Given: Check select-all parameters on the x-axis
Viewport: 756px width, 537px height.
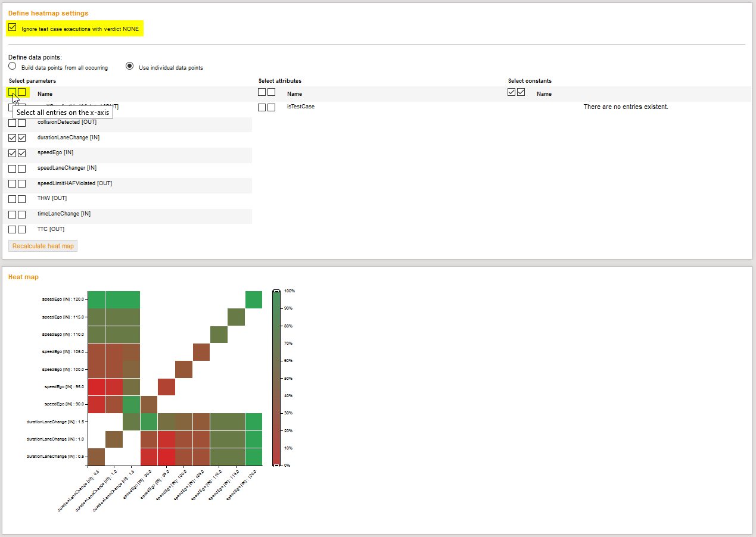Looking at the screenshot, I should pyautogui.click(x=13, y=92).
